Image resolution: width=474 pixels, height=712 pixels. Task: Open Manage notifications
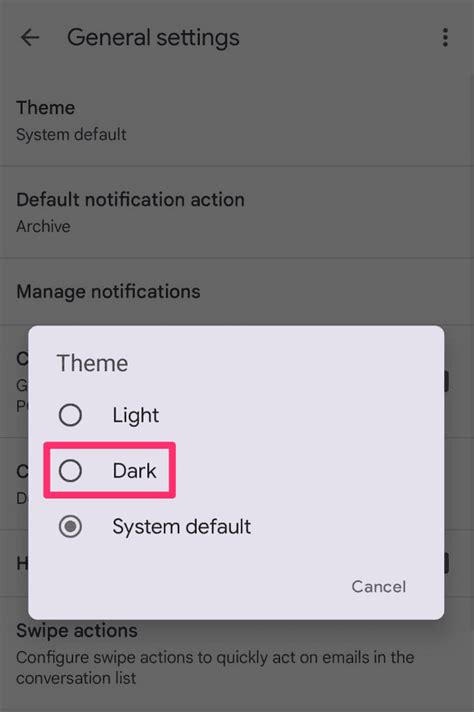(x=237, y=292)
